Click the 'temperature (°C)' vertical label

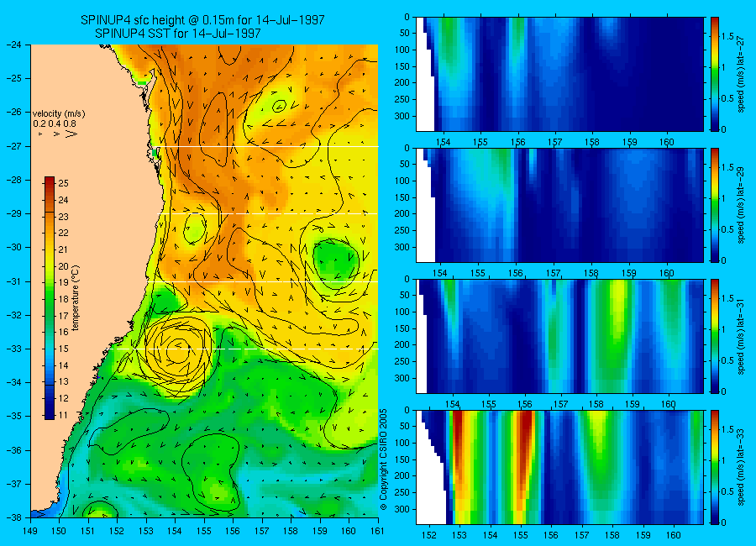(76, 298)
